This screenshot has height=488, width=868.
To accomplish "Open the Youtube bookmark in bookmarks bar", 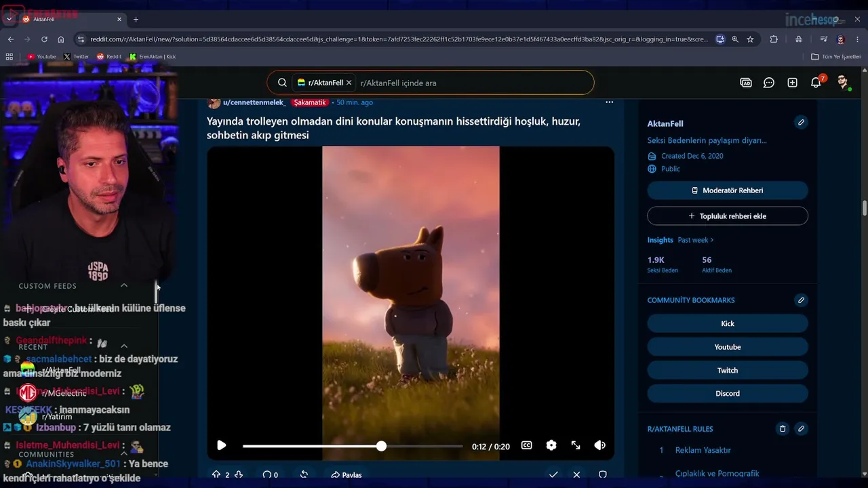I will (x=41, y=57).
